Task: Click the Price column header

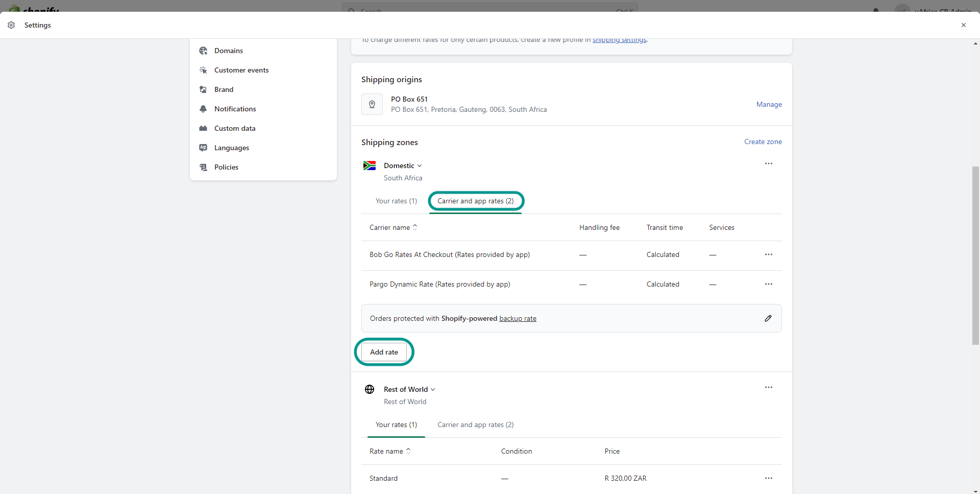Action: pos(612,451)
